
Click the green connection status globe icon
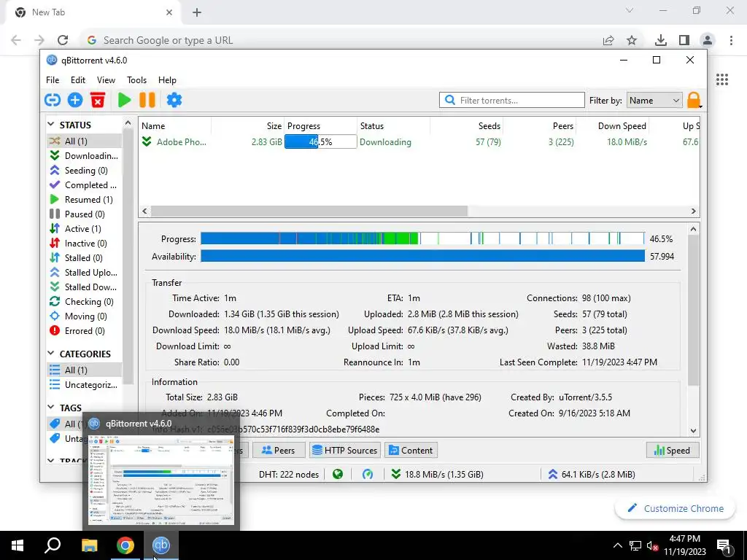[x=338, y=474]
